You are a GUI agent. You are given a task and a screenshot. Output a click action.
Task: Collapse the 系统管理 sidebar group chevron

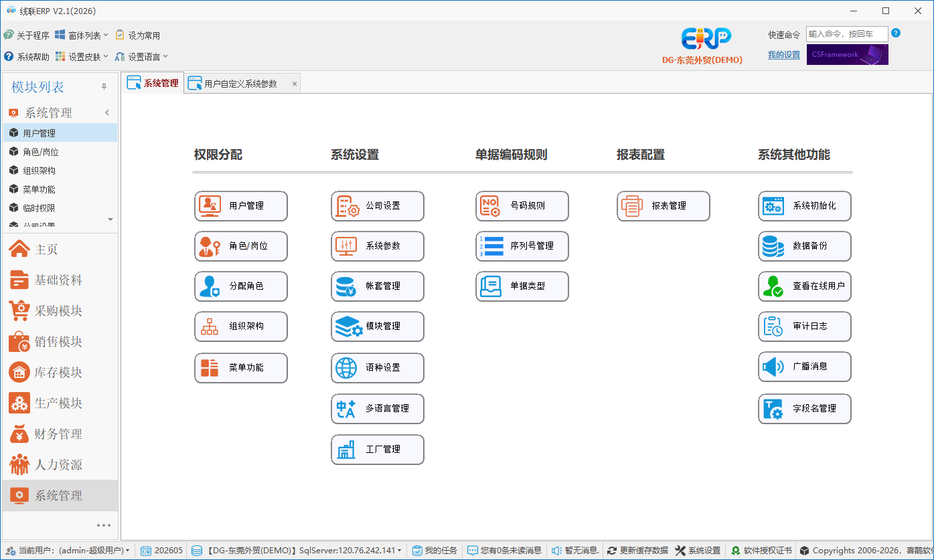click(107, 113)
